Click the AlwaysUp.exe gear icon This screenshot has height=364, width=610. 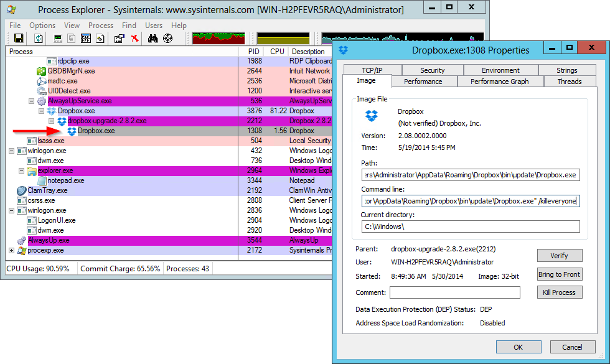tap(22, 240)
